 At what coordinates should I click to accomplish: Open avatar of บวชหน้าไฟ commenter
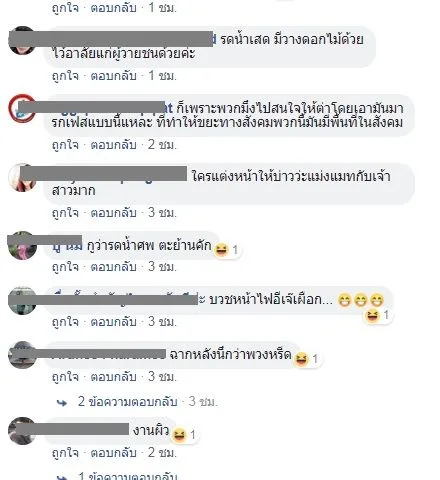(22, 300)
